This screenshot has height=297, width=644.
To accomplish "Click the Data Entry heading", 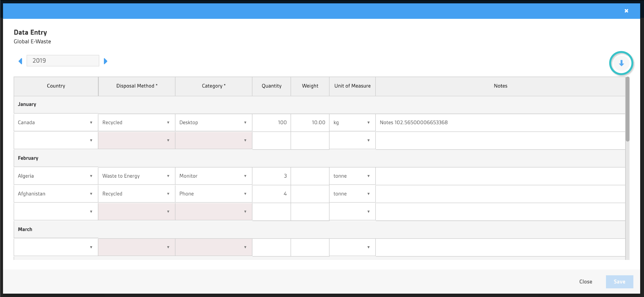I will (30, 32).
